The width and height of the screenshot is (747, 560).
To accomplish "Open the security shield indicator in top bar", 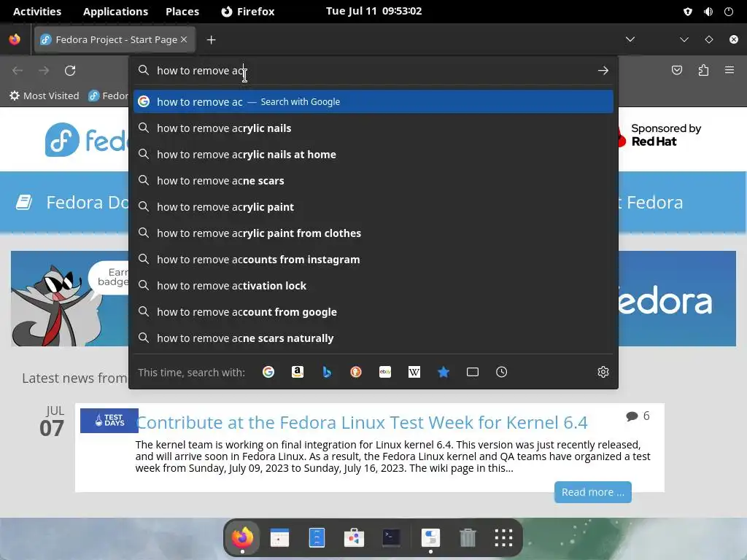I will pos(687,12).
